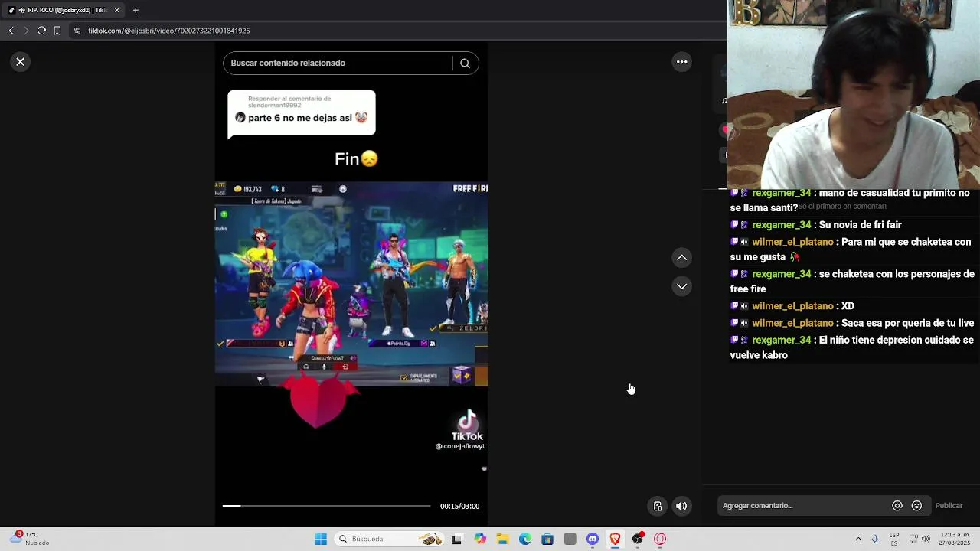
Task: Launch Copilot from the taskbar
Action: (x=480, y=539)
